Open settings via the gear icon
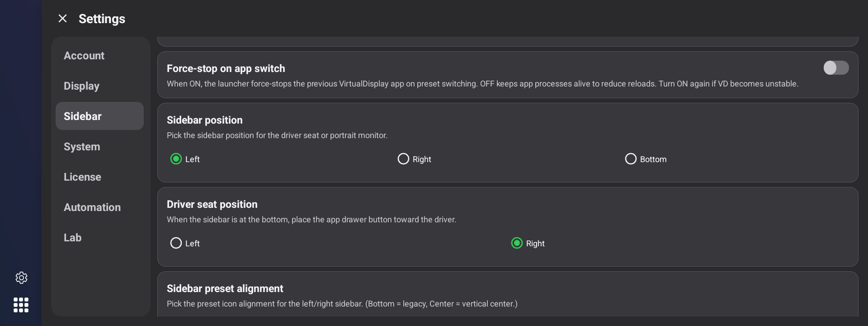Image resolution: width=868 pixels, height=326 pixels. tap(21, 278)
